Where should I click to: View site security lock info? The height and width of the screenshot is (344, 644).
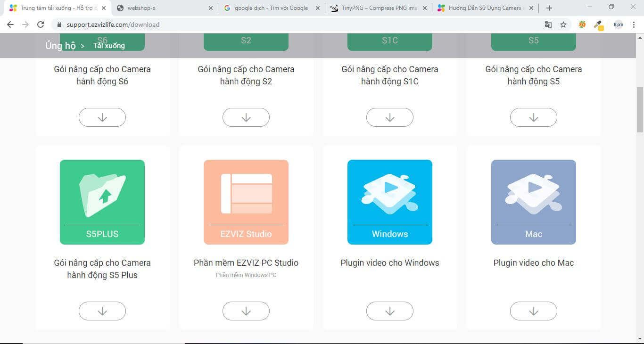(x=59, y=25)
